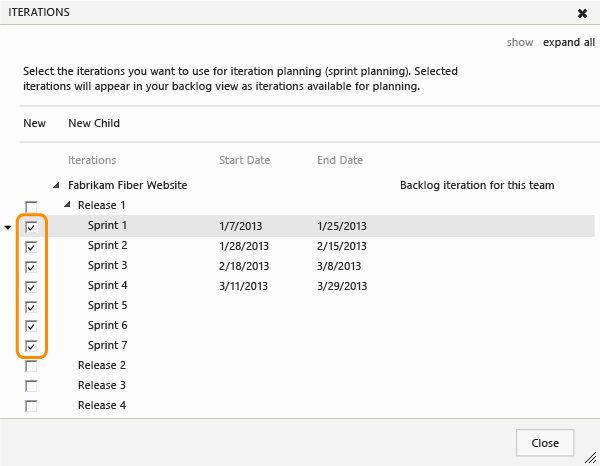Viewport: 600px width, 466px height.
Task: Check the Release 1 checkbox
Action: coord(31,206)
